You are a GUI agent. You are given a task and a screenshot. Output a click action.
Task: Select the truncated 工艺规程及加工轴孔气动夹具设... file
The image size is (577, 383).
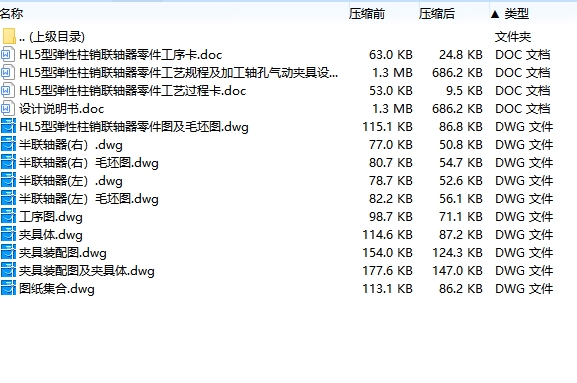pos(178,73)
